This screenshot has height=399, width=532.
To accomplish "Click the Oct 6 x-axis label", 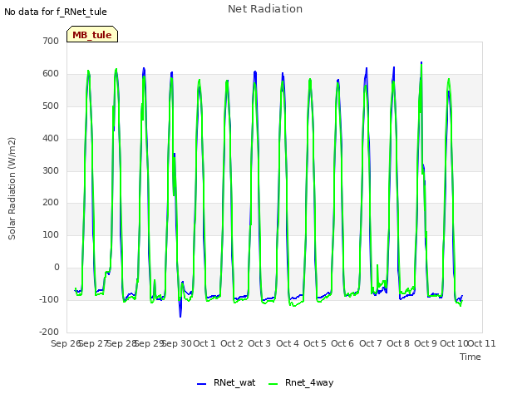I will tap(342, 343).
